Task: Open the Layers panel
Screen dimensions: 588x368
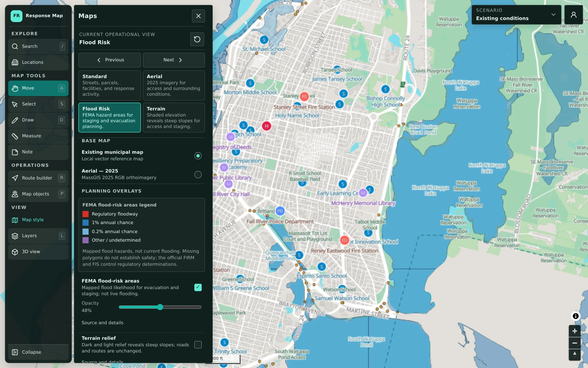Action: pyautogui.click(x=38, y=236)
